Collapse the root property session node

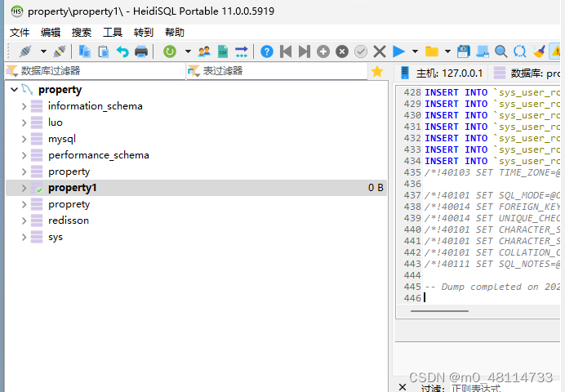coord(15,89)
